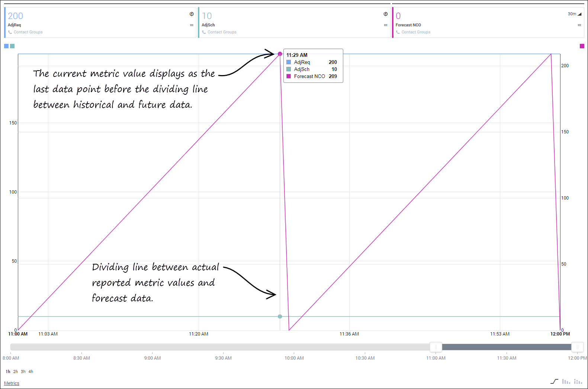Screen dimensions: 588x389
Task: Click the AdjReq value 200
Action: 16,16
